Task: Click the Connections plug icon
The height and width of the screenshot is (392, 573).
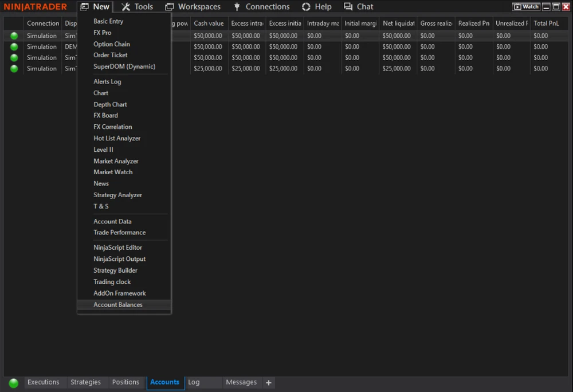Action: click(237, 6)
